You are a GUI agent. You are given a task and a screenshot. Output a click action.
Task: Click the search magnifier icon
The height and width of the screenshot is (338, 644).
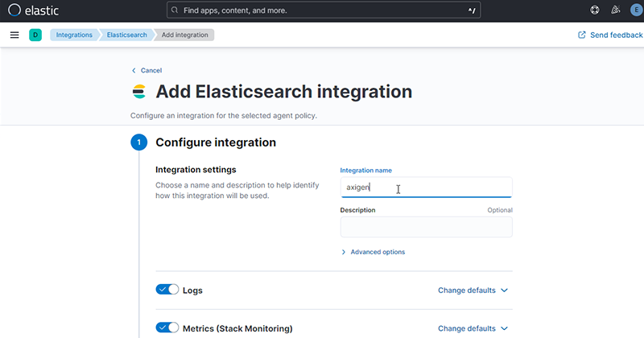tap(175, 10)
